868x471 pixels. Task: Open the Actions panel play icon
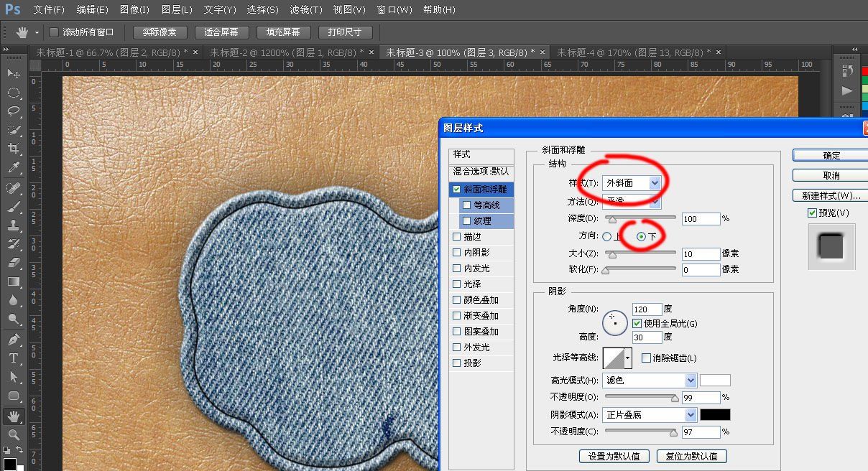pos(847,90)
